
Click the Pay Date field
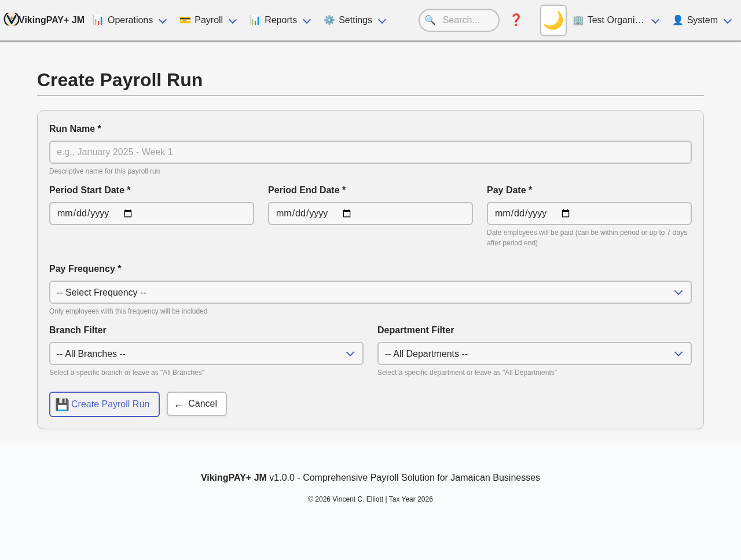click(589, 213)
